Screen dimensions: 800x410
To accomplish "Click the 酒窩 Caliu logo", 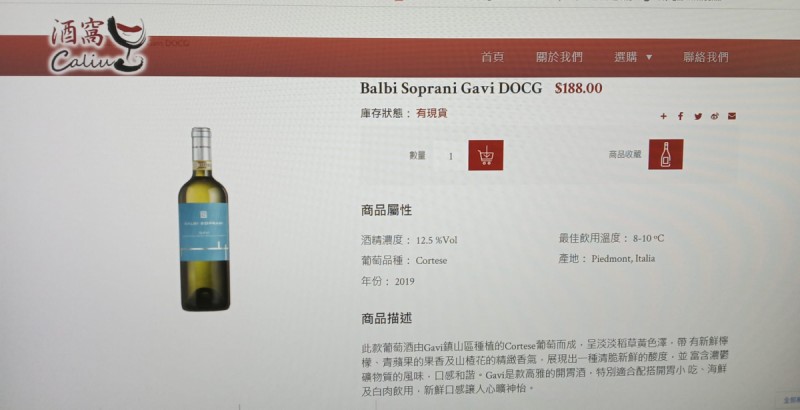I will (x=98, y=45).
